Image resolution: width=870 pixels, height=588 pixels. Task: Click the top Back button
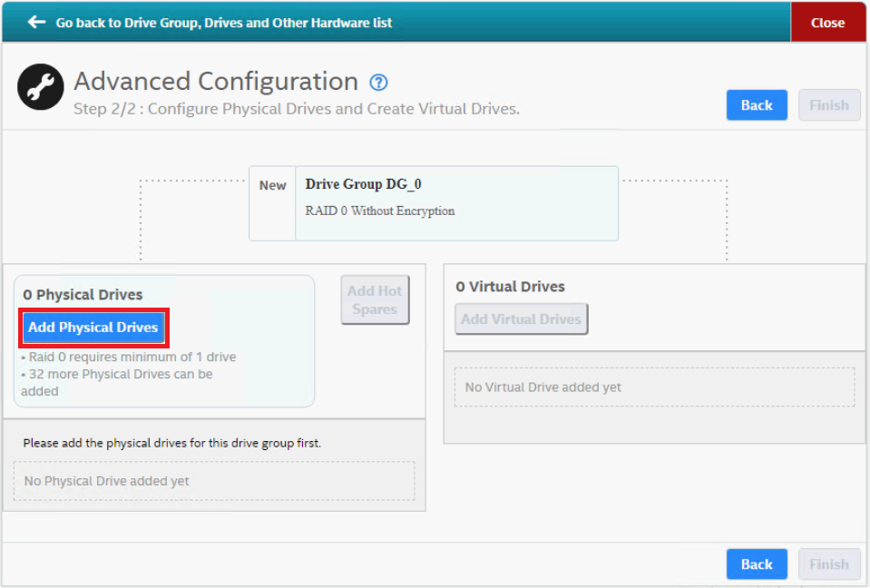(x=757, y=105)
